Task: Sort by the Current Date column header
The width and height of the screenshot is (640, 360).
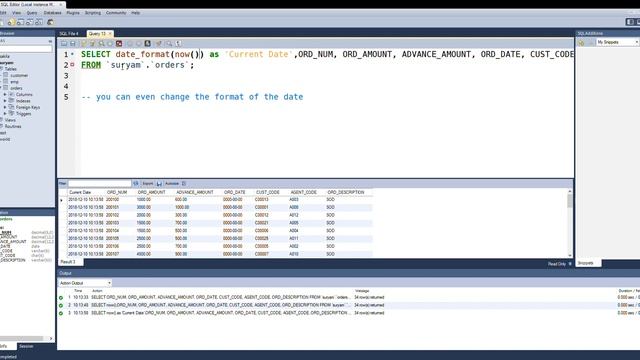Action: click(80, 192)
